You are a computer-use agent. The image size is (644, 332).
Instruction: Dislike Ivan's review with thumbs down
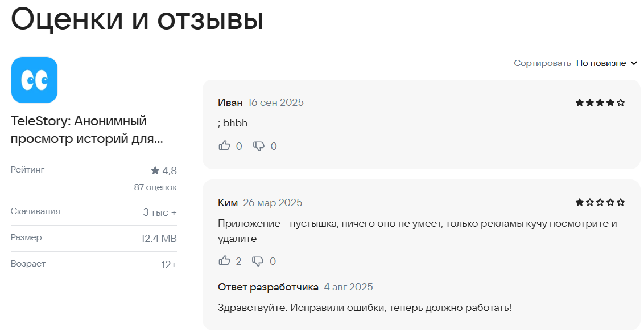(x=259, y=146)
